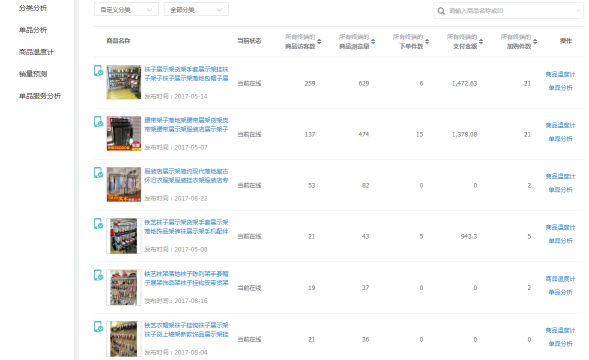Sort by 商品访客数 using the arrow icon

pos(319,41)
